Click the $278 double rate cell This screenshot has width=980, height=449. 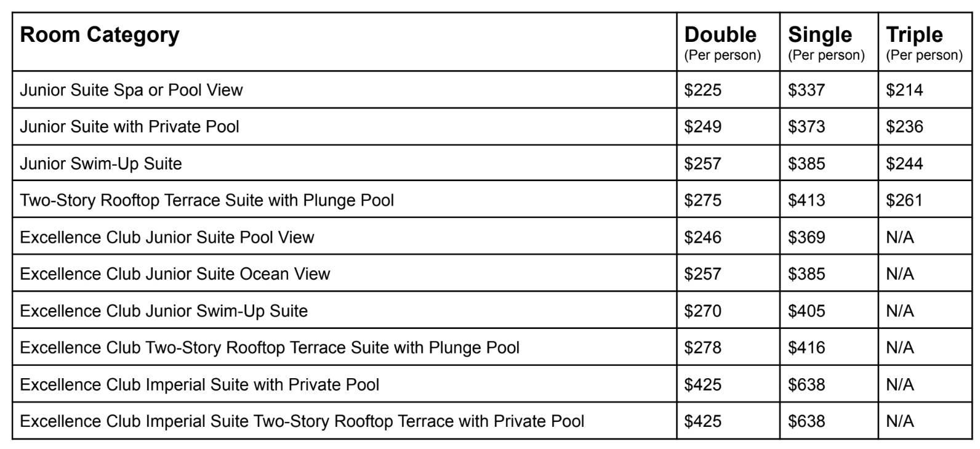pyautogui.click(x=702, y=348)
